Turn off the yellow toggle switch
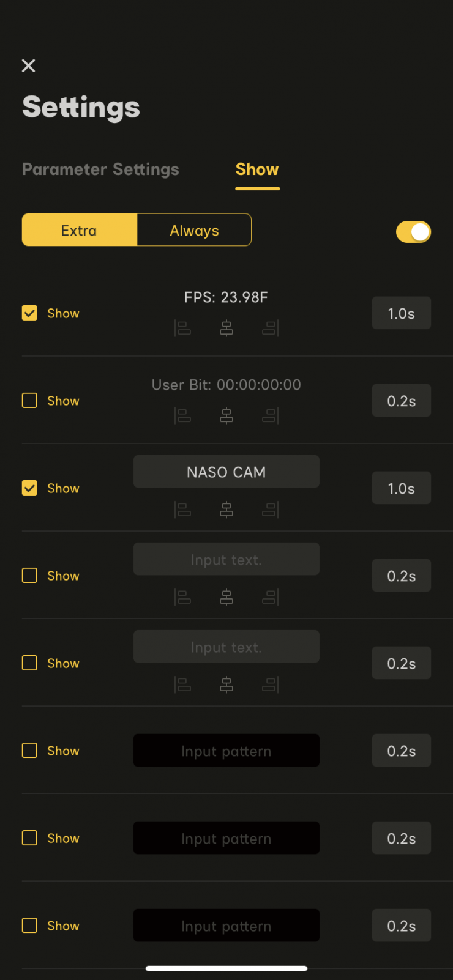 click(413, 232)
